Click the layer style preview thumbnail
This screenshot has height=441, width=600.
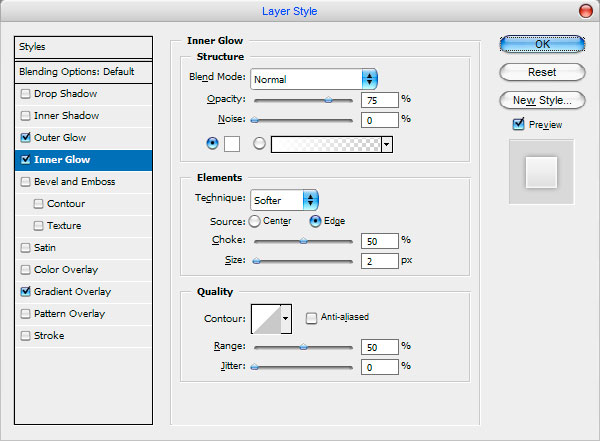(541, 175)
